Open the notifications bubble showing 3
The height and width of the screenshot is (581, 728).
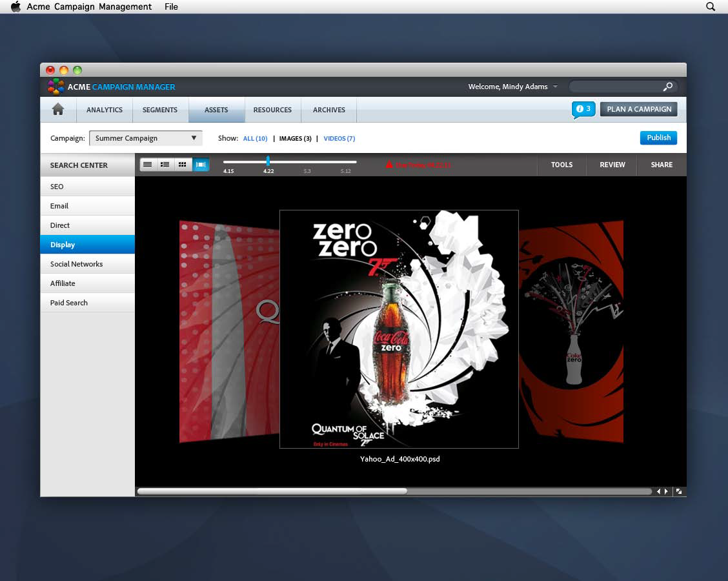coord(583,110)
